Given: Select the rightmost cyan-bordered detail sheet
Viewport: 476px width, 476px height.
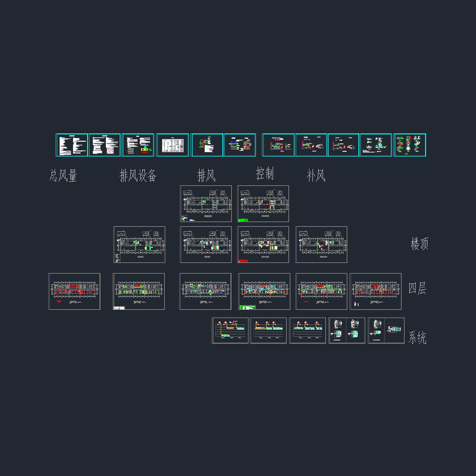Looking at the screenshot, I should (410, 145).
